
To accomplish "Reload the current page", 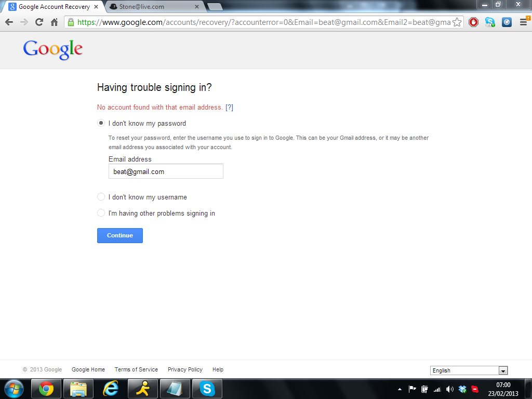I will (x=39, y=22).
